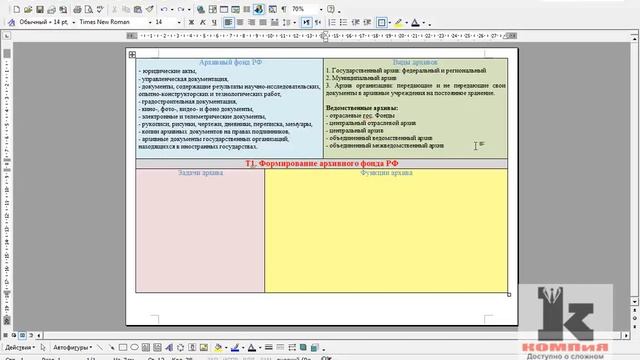Apply a numbered list
Image resolution: width=640 pixels, height=360 pixels.
coord(332,22)
